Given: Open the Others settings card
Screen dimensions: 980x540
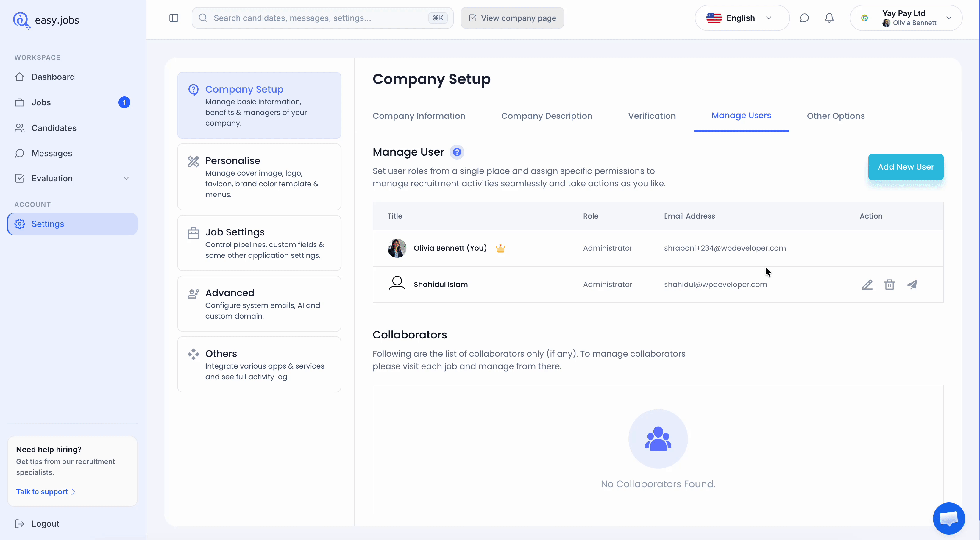Looking at the screenshot, I should 259,365.
